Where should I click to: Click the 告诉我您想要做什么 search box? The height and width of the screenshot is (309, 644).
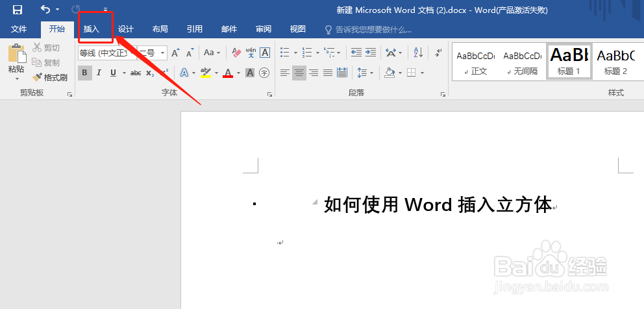coord(368,30)
